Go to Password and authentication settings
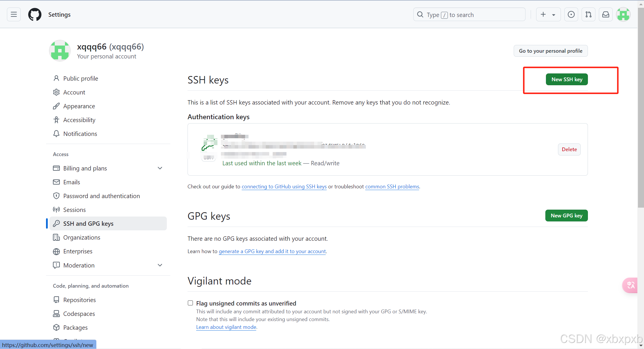 [x=101, y=196]
